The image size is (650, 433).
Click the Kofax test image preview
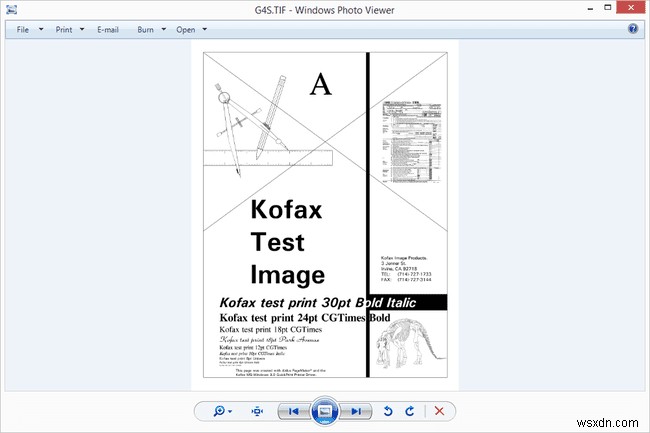coord(325,215)
